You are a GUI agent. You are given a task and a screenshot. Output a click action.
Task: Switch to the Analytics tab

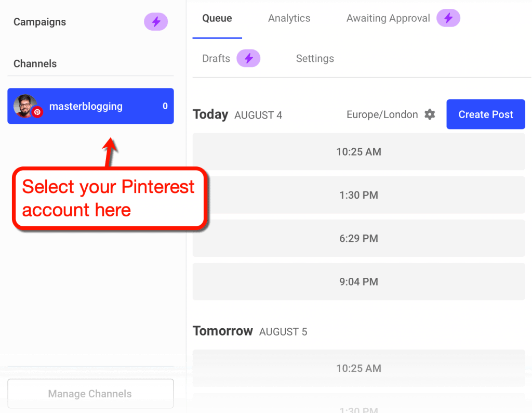[289, 18]
